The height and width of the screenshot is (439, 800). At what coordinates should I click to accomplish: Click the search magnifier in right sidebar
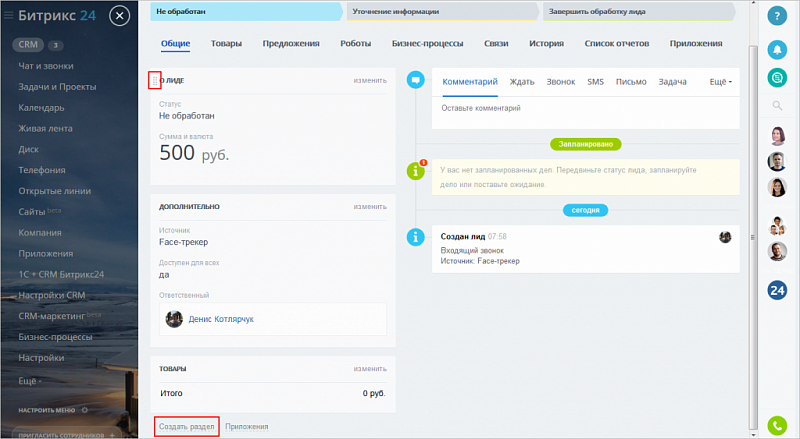(777, 105)
